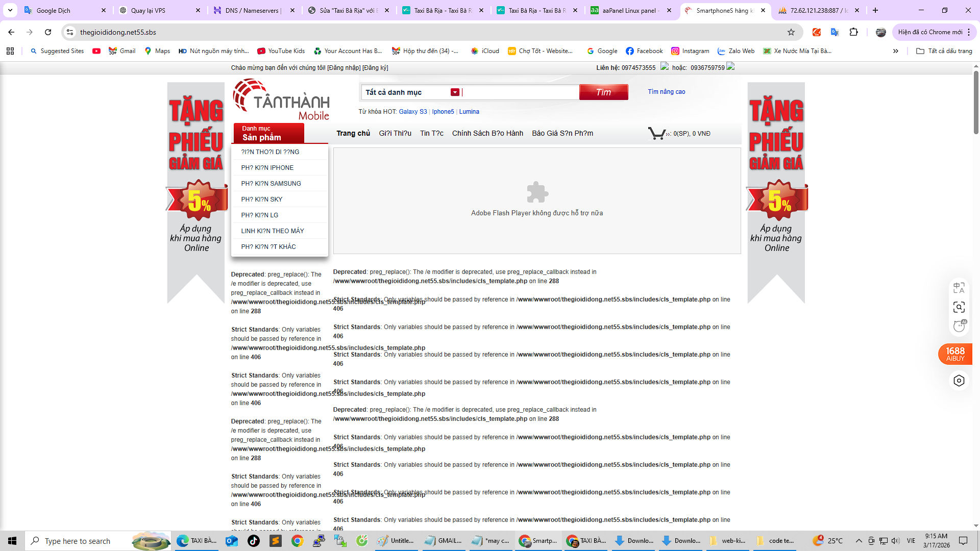The width and height of the screenshot is (980, 551).
Task: Open TikTok from the taskbar
Action: [254, 541]
